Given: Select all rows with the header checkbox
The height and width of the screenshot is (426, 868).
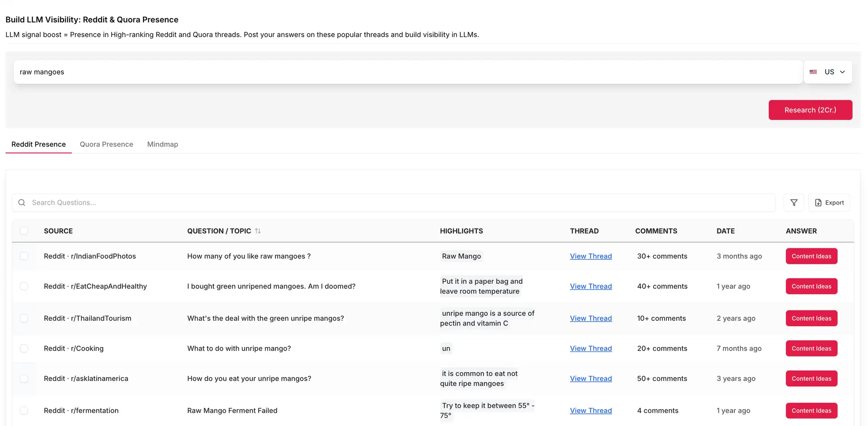Looking at the screenshot, I should coord(24,230).
